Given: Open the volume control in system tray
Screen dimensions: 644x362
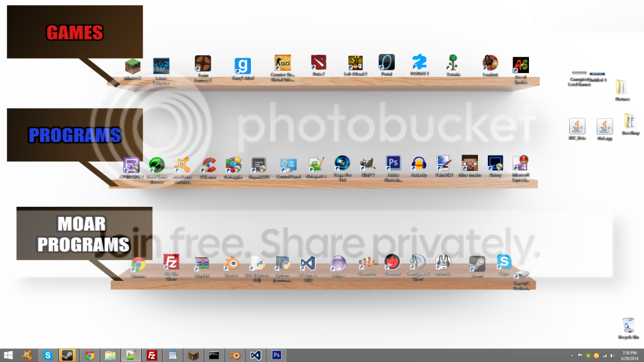Looking at the screenshot, I should coord(612,356).
